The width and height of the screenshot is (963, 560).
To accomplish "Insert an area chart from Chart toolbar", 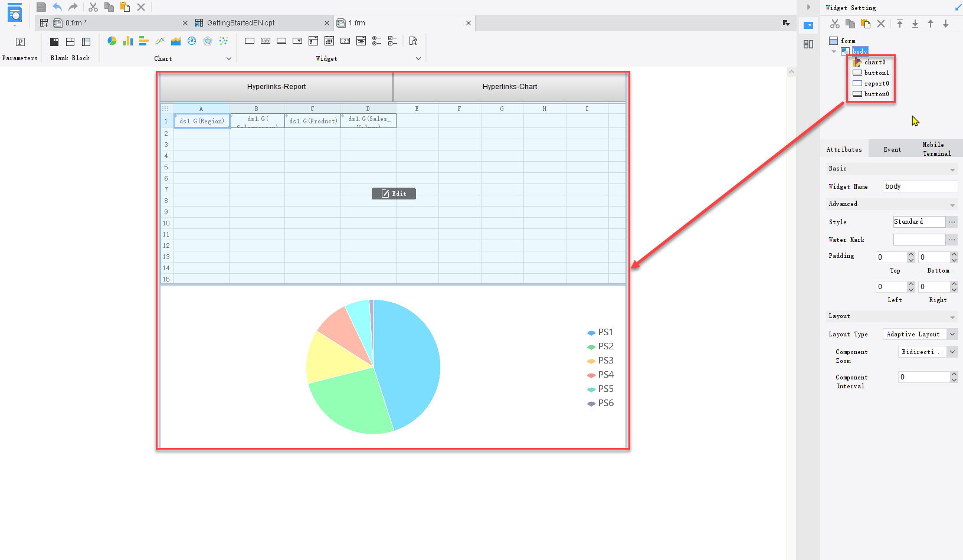I will tap(176, 41).
